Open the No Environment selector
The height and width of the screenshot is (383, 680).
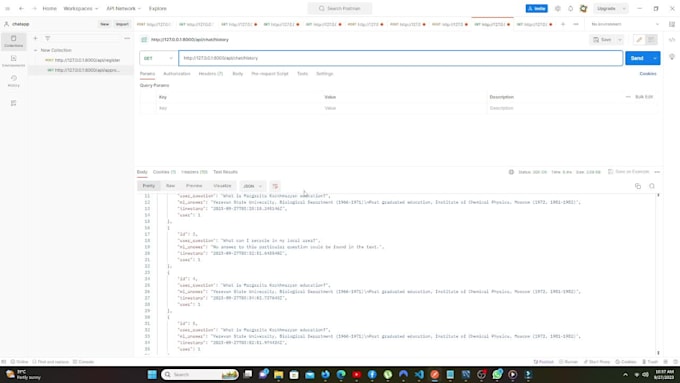[625, 24]
